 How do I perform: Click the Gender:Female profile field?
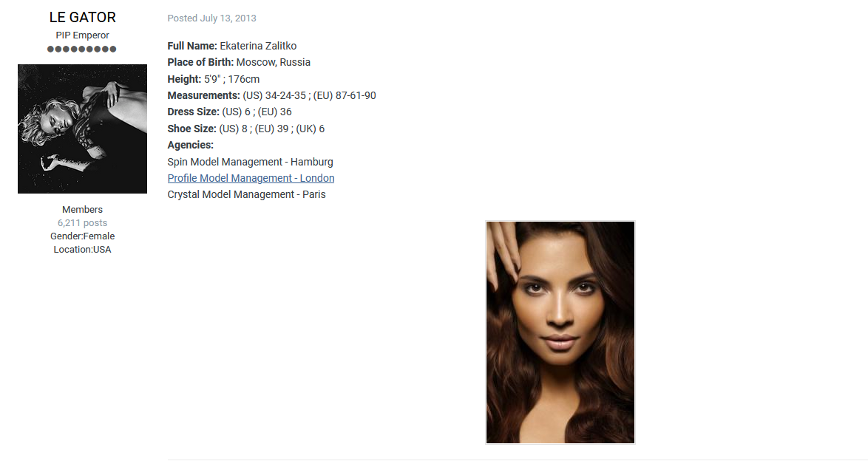click(x=83, y=236)
